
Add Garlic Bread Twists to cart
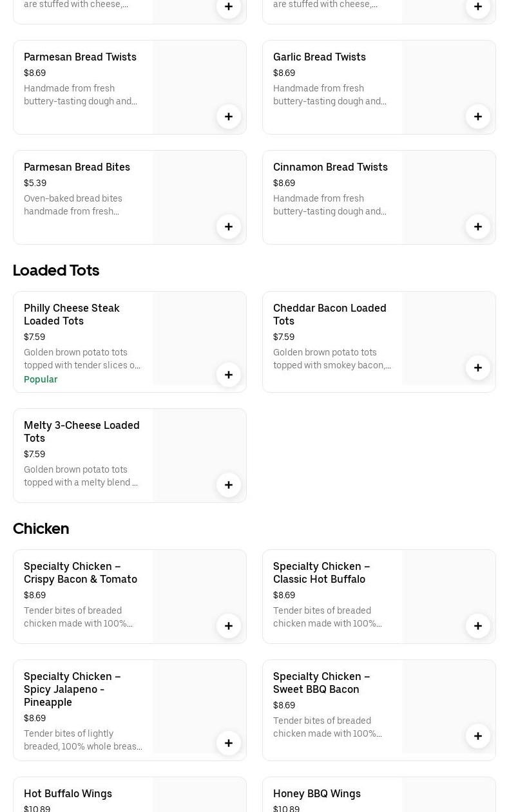[478, 117]
